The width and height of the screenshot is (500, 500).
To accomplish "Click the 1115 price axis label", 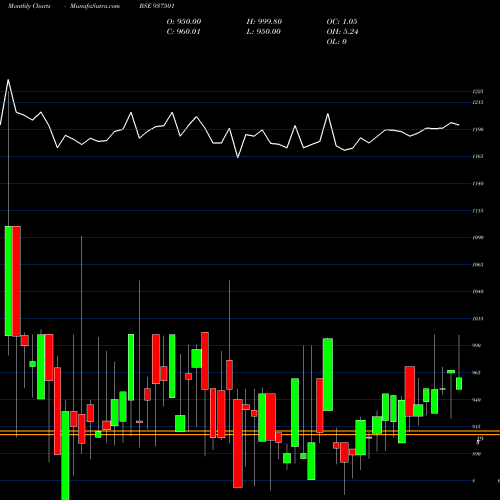I will [x=478, y=211].
